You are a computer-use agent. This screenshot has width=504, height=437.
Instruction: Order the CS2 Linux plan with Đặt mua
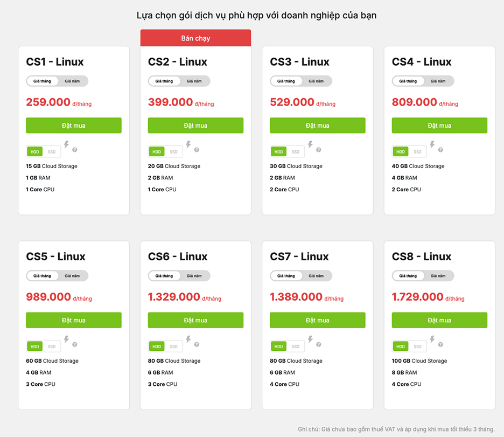point(195,126)
